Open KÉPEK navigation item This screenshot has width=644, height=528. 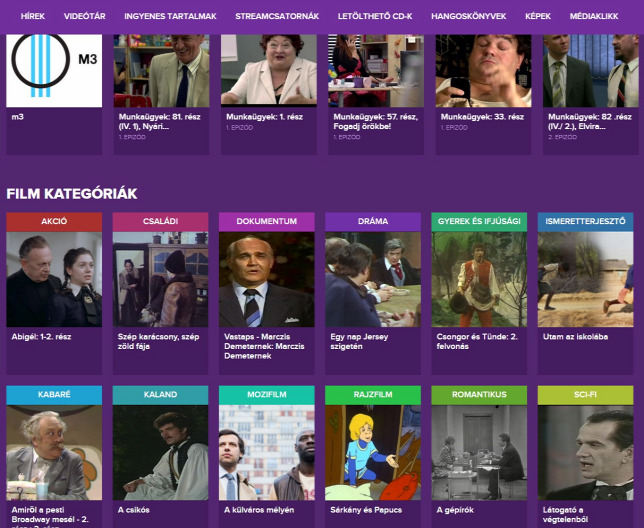point(538,16)
